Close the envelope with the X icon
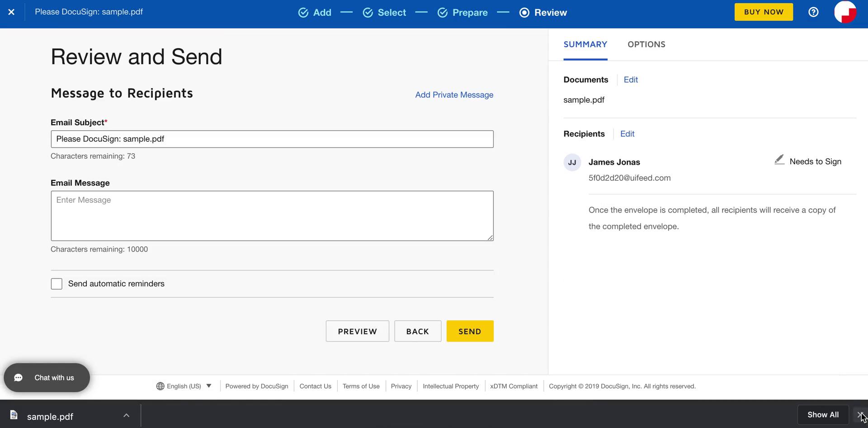Viewport: 868px width, 428px height. [x=11, y=12]
